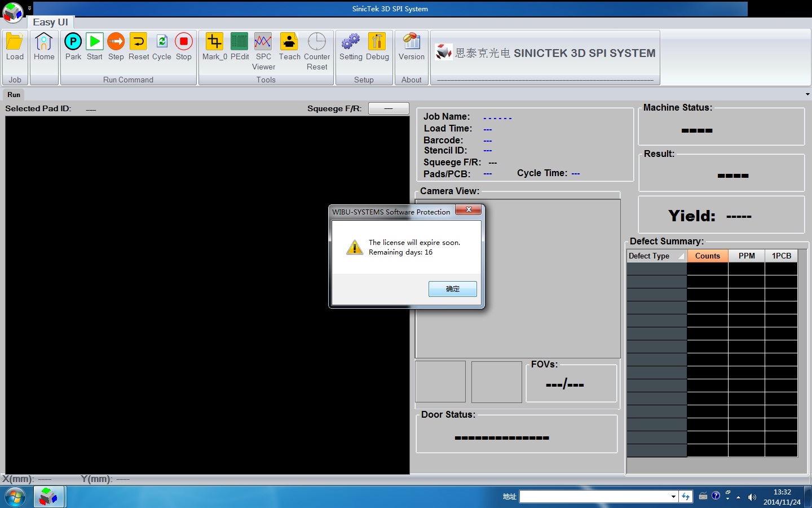The image size is (812, 508).
Task: Open Setting gears icon
Action: coord(351,42)
